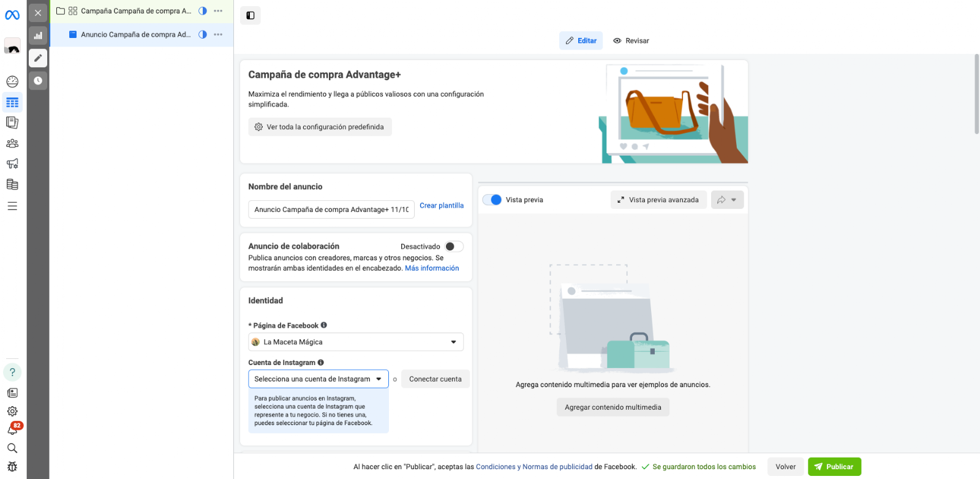
Task: Open the account profile thumbnail
Action: point(12,46)
